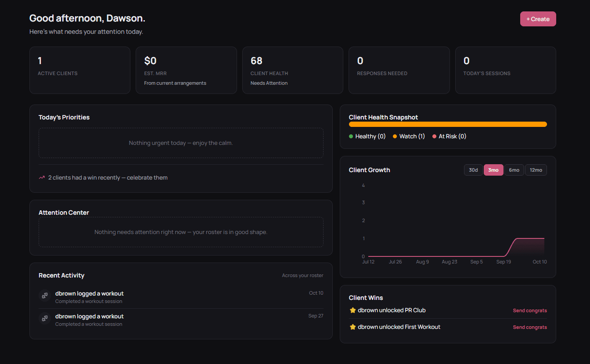The width and height of the screenshot is (590, 364).
Task: Open dbrown workout entry from Oct 10
Action: [181, 297]
